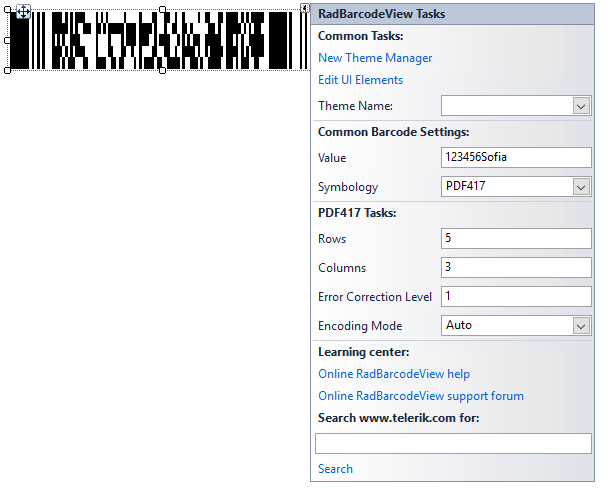
Task: Click the Learning center heading
Action: pyautogui.click(x=364, y=352)
